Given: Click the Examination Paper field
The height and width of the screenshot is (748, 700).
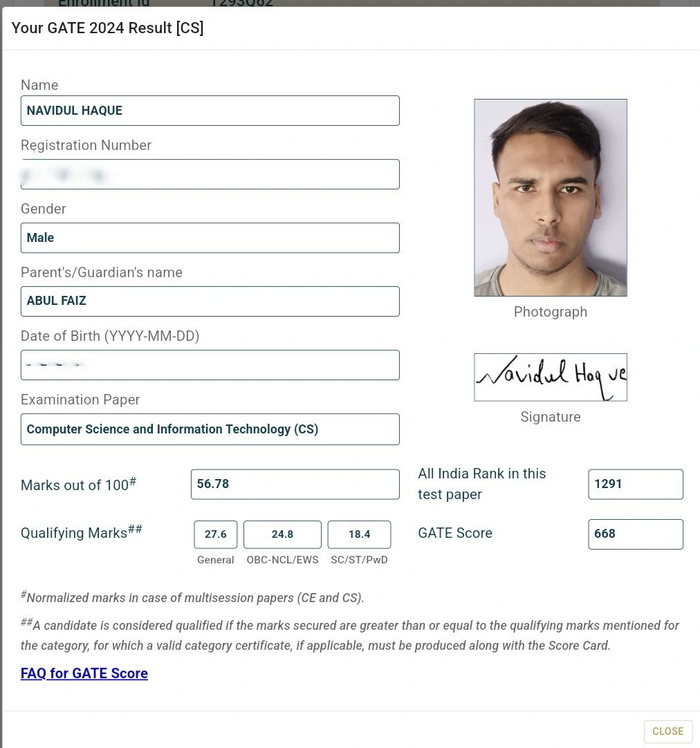Looking at the screenshot, I should coord(210,429).
